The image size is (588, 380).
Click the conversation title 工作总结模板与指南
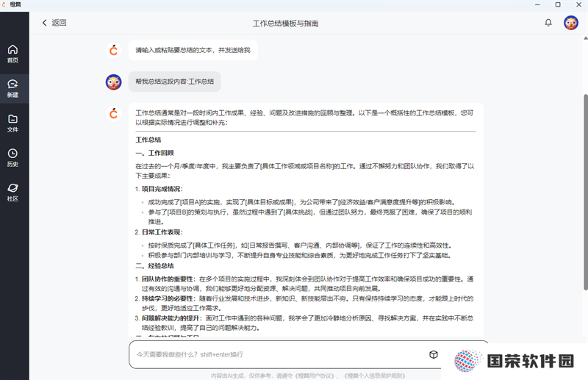tap(285, 24)
